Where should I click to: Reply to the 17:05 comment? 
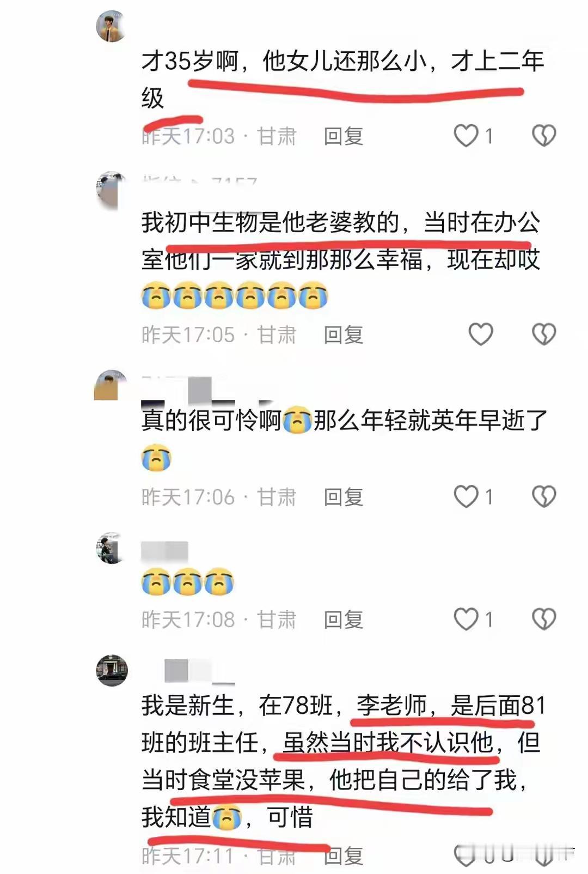click(343, 335)
